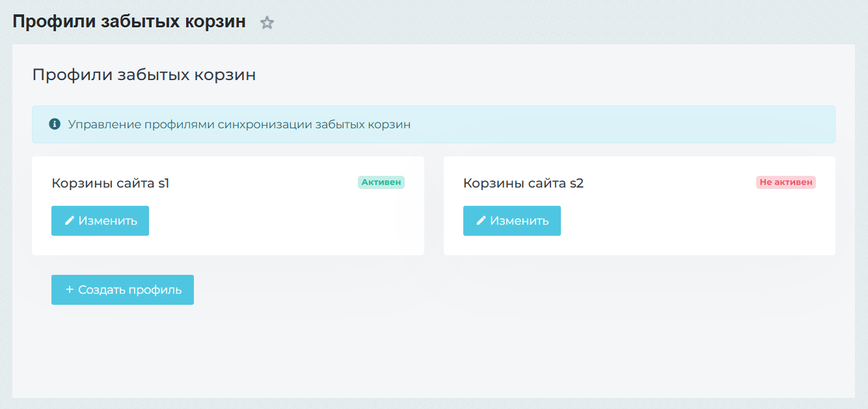Click the word Изменить in the s2 card
Image resolution: width=868 pixels, height=409 pixels.
pos(519,221)
